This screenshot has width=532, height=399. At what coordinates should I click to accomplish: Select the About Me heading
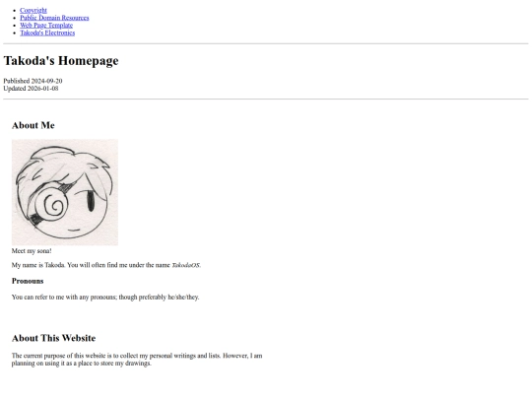(x=33, y=125)
